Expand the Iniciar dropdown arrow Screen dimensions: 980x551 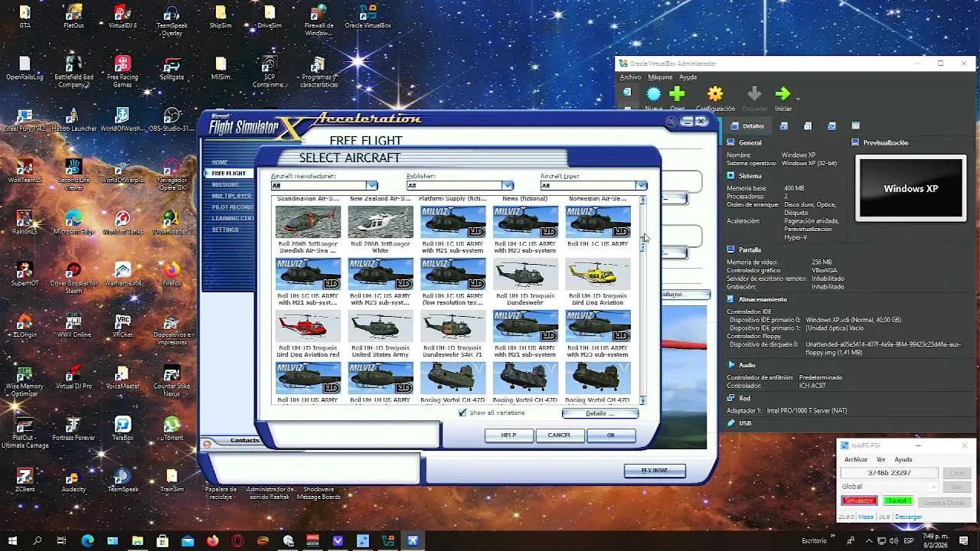[798, 99]
